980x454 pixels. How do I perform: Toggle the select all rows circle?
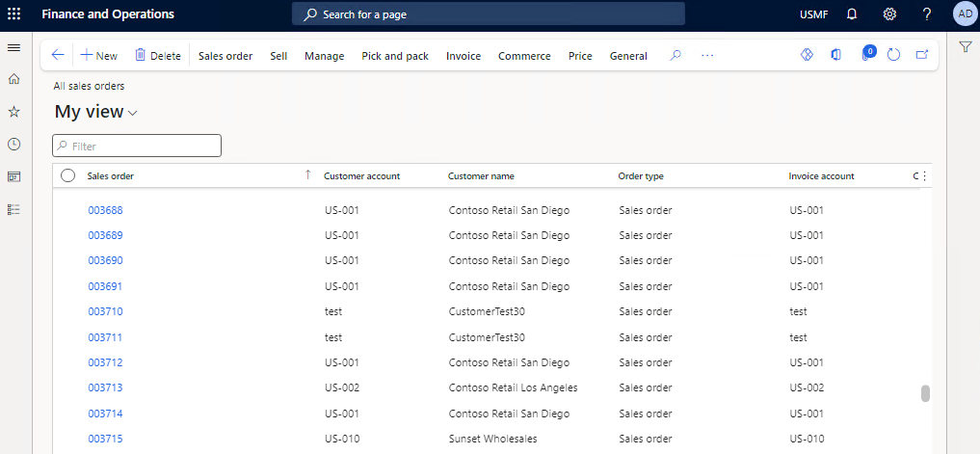pos(67,175)
